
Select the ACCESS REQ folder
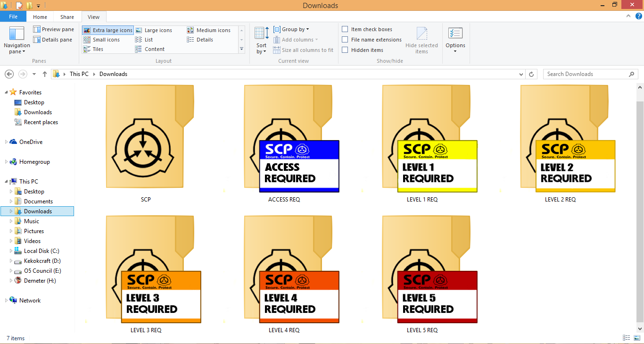pyautogui.click(x=284, y=143)
